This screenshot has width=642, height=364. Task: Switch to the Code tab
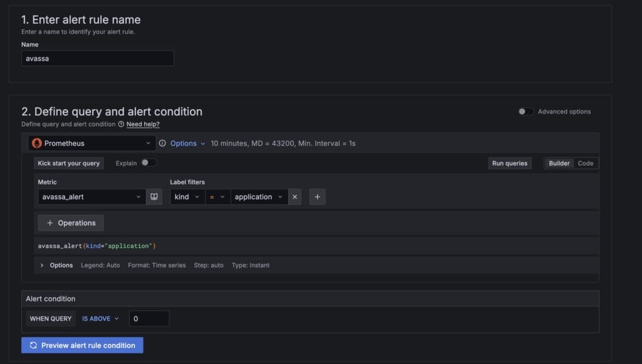point(585,163)
